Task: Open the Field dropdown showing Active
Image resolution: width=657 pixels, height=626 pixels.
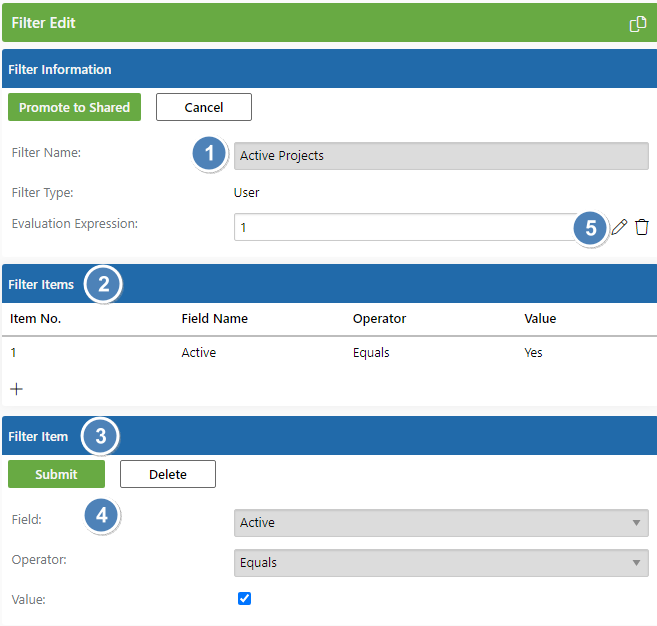Action: pyautogui.click(x=441, y=523)
